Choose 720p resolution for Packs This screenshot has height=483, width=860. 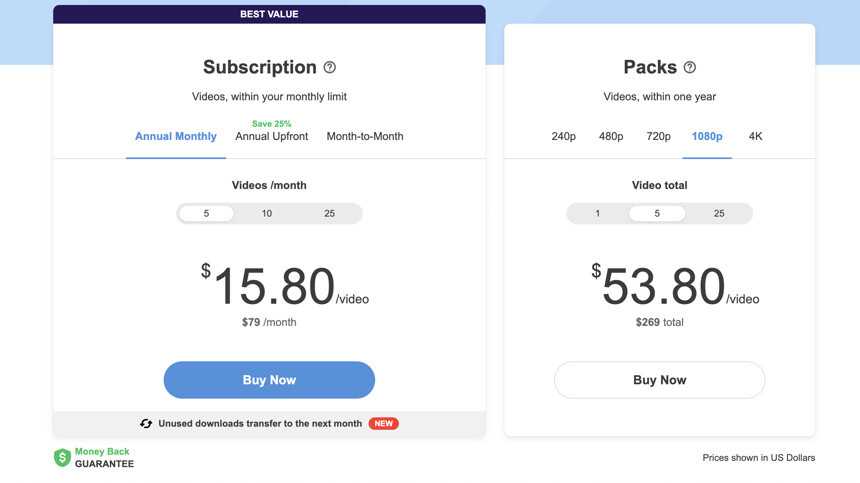point(659,137)
